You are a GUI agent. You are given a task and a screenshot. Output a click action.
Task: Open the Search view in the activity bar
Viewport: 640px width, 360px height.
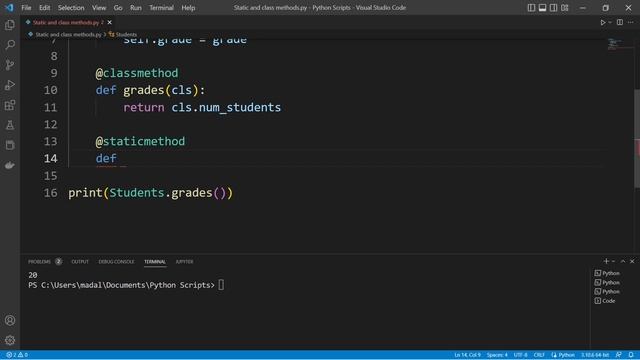(10, 44)
